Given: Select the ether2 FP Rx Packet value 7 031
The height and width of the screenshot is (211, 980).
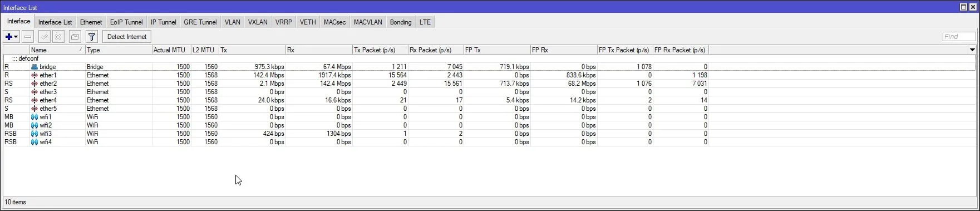Looking at the screenshot, I should pyautogui.click(x=700, y=84).
